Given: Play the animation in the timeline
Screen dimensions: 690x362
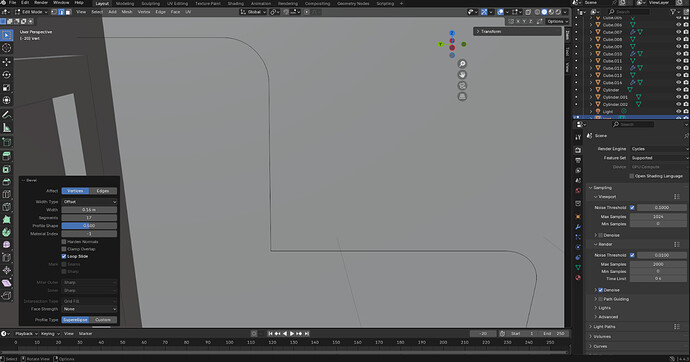Looking at the screenshot, I should [292, 333].
